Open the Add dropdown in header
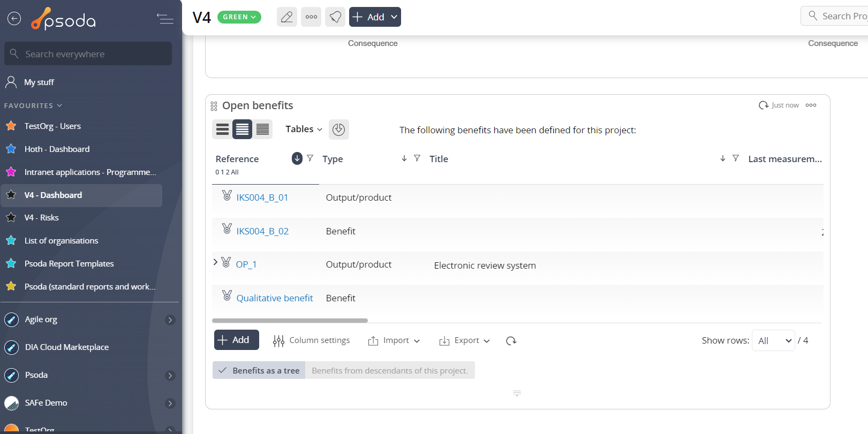The height and width of the screenshot is (434, 868). pos(375,17)
